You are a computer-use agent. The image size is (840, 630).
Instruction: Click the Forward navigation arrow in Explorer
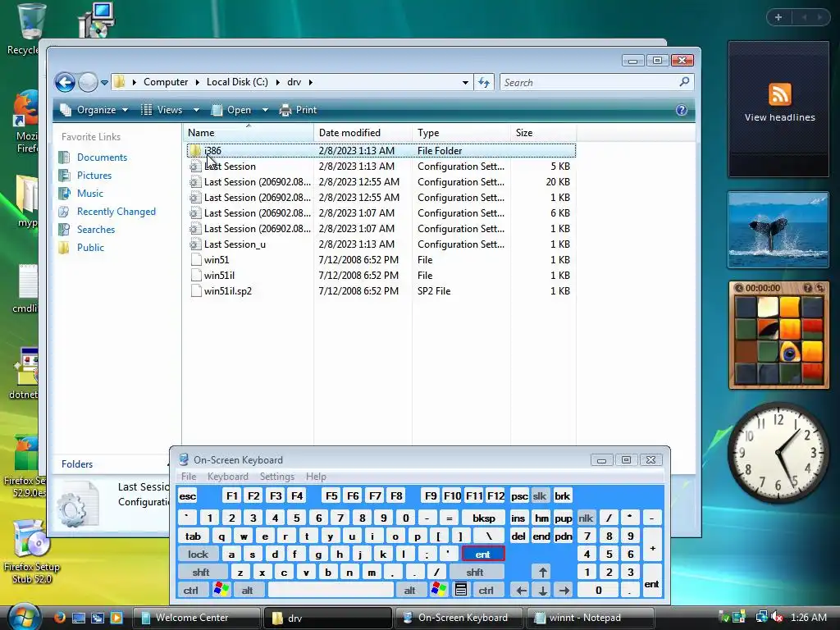(88, 83)
